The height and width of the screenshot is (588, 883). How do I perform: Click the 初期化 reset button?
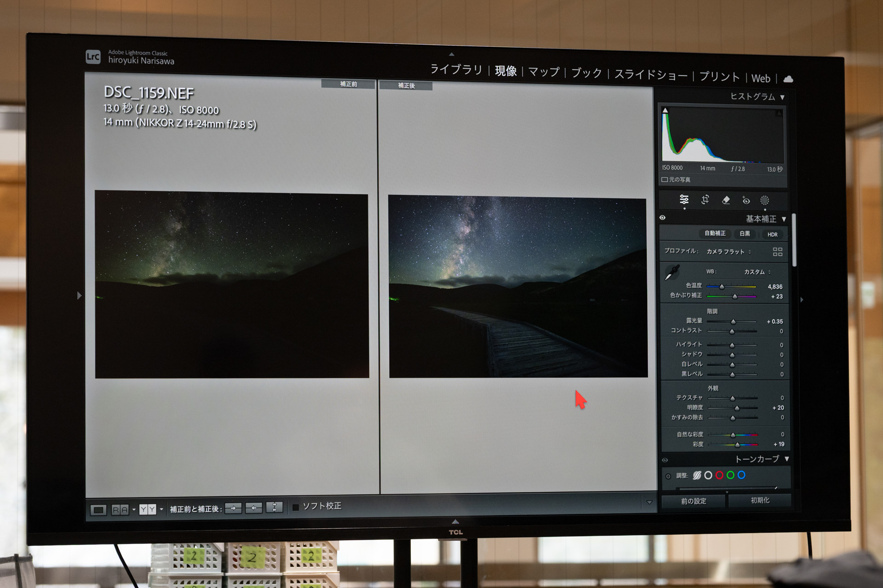point(759,500)
